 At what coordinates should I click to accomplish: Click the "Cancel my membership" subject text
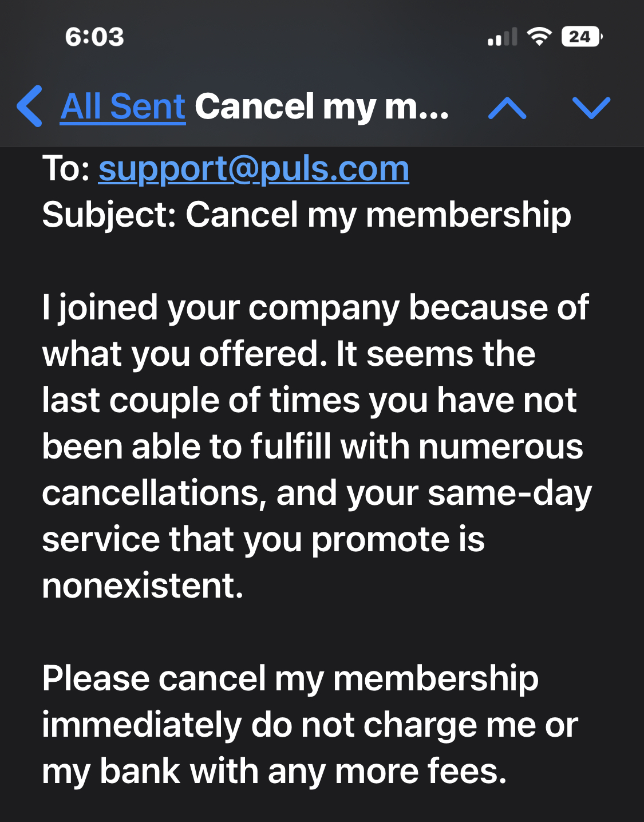[x=378, y=215]
